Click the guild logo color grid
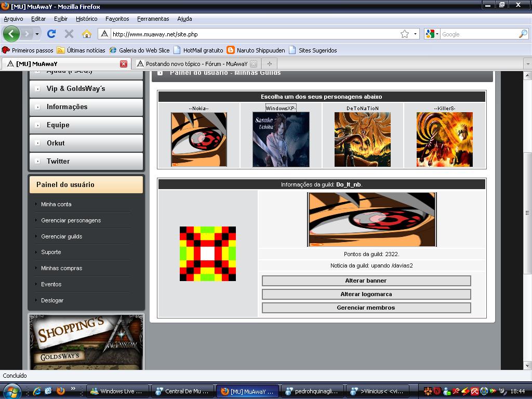The image size is (532, 399). click(207, 254)
